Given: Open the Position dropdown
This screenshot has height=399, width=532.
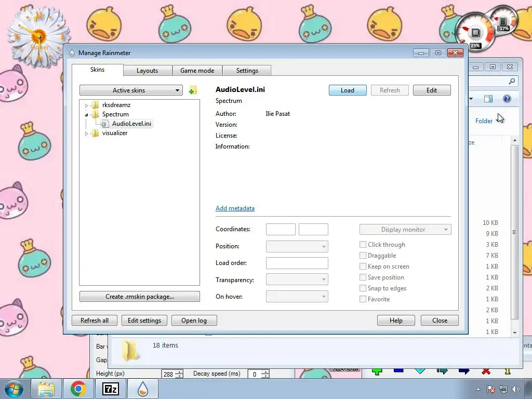Looking at the screenshot, I should pos(297,246).
